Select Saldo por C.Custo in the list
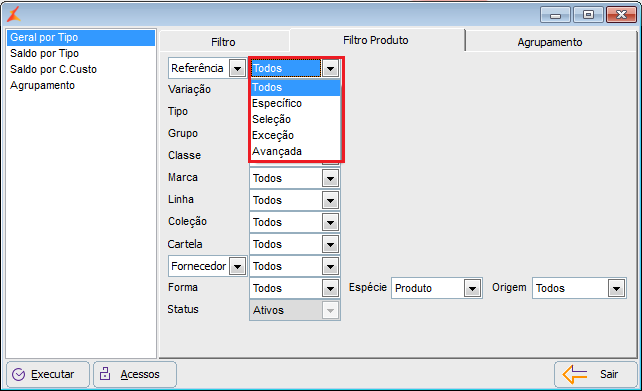The width and height of the screenshot is (642, 391). pos(53,69)
